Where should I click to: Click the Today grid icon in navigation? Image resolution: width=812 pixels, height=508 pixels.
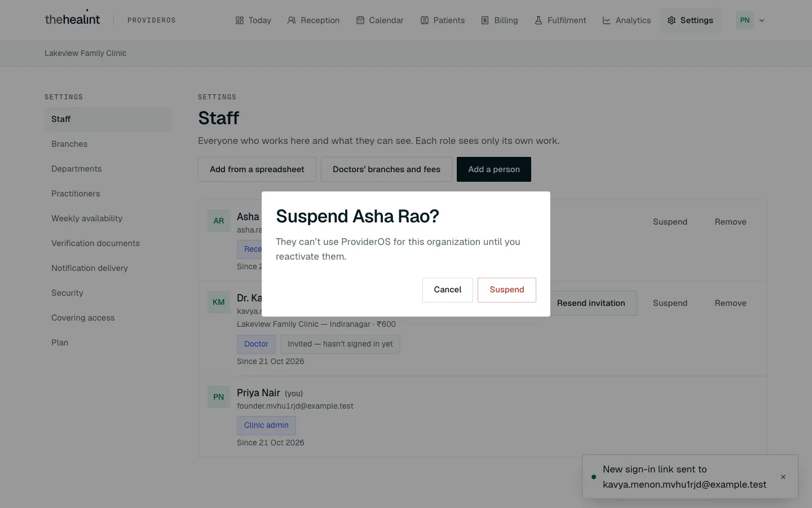point(240,20)
